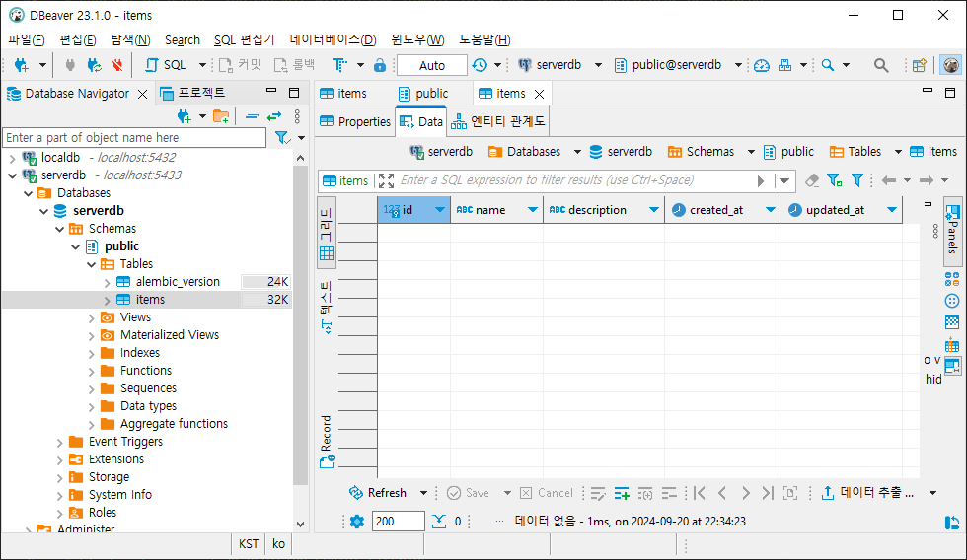This screenshot has width=967, height=560.
Task: Open the 데이터베이스(D) menu
Action: tap(334, 40)
